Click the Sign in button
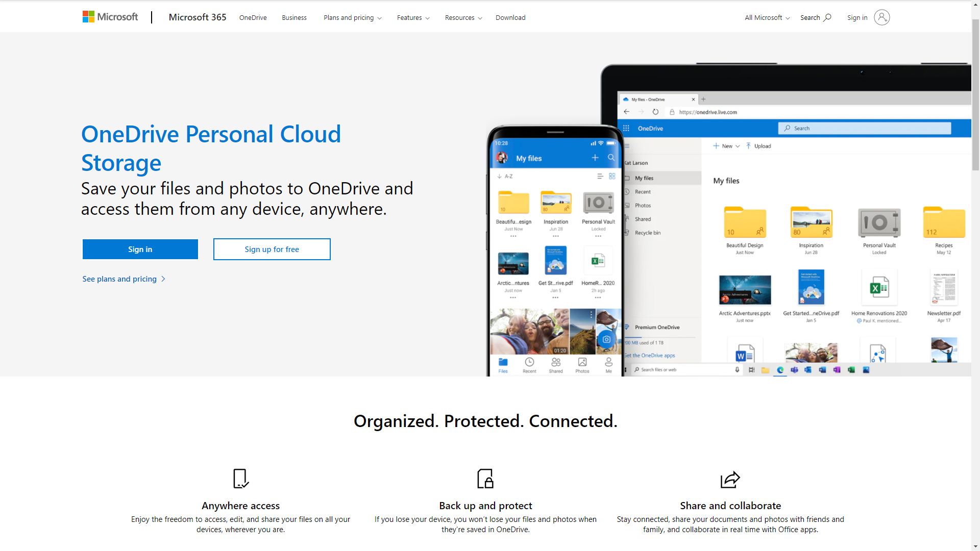Viewport: 980px width, 551px height. (140, 249)
